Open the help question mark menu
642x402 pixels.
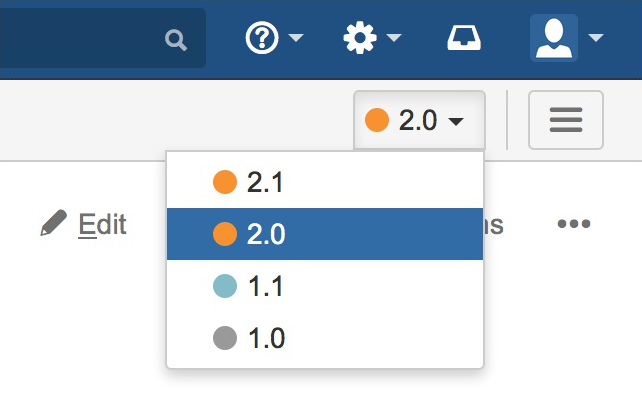(261, 39)
